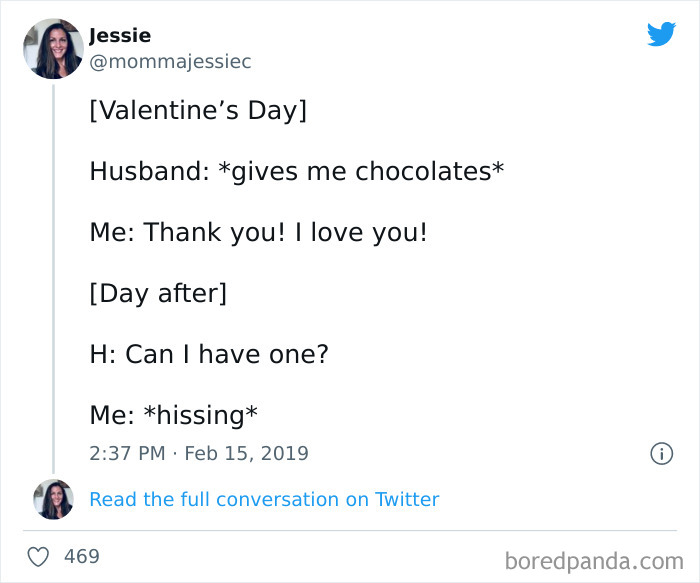Click the 2:37 PM tweet time

[127, 453]
